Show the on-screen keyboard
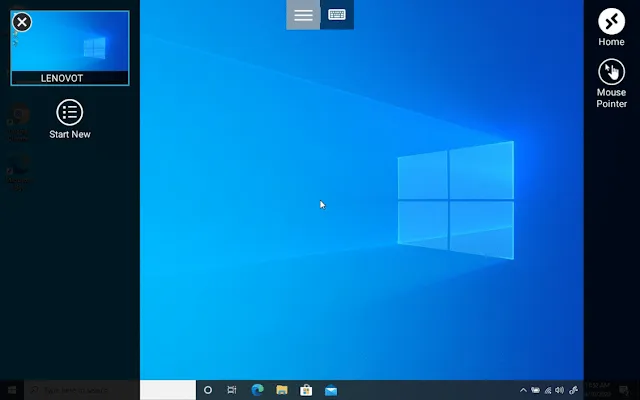Viewport: 640px width, 400px height. [x=337, y=15]
